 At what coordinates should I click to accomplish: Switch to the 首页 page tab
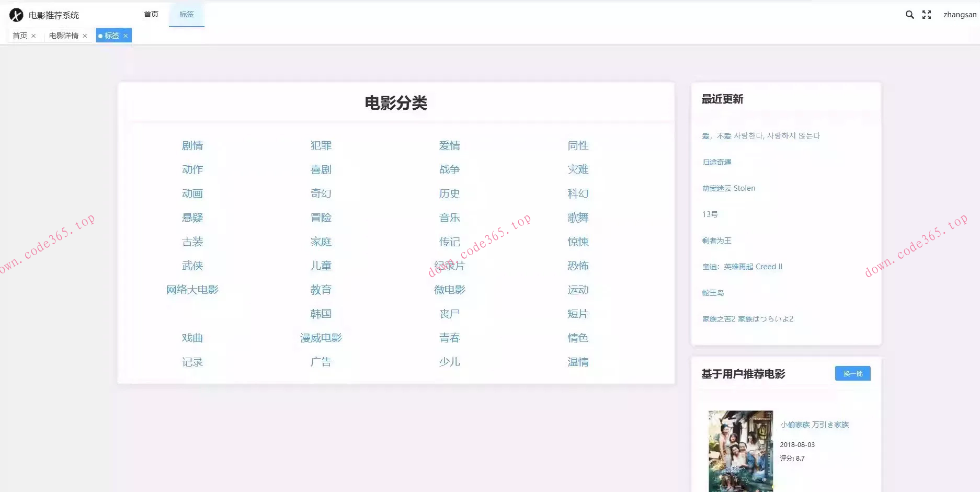click(x=20, y=36)
